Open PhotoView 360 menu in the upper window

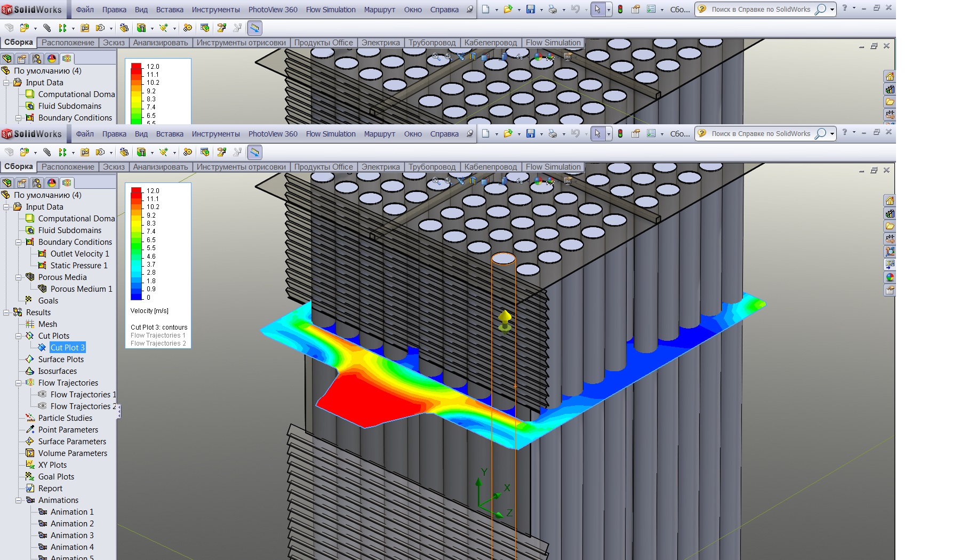tap(273, 10)
